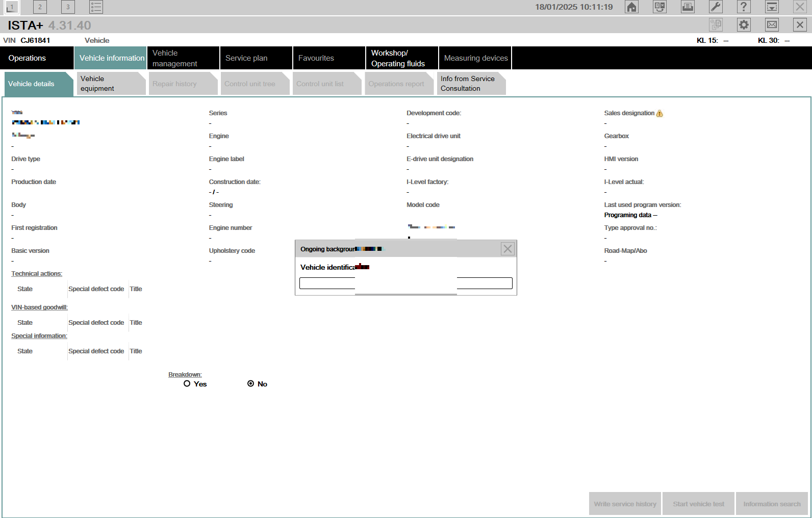
Task: Click the KL 15 status indicator
Action: (x=713, y=40)
